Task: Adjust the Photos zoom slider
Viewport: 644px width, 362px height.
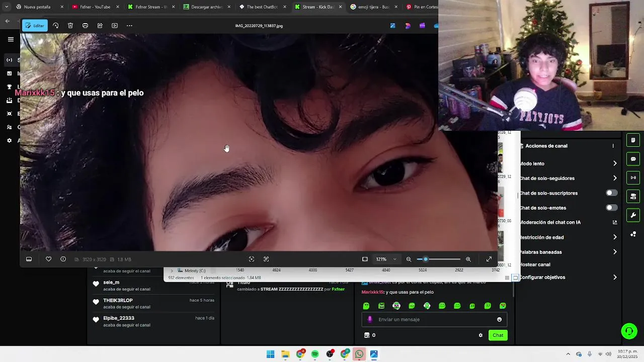Action: (438, 259)
